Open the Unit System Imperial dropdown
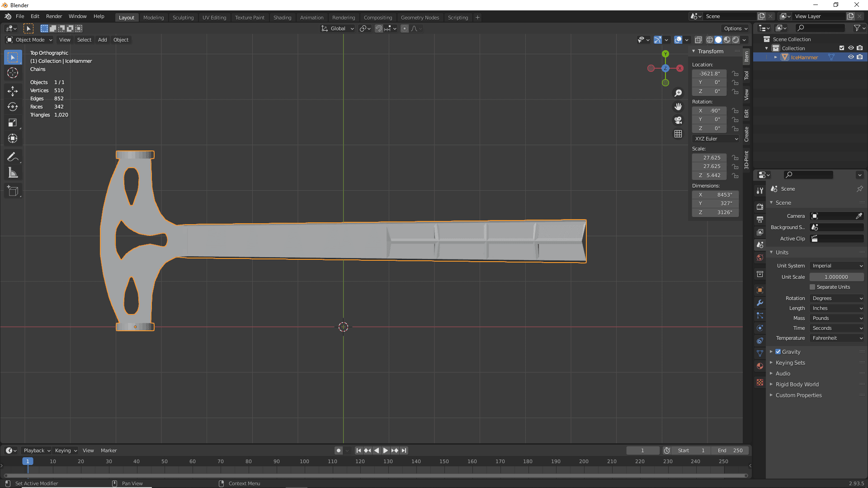Image resolution: width=868 pixels, height=488 pixels. tap(837, 266)
